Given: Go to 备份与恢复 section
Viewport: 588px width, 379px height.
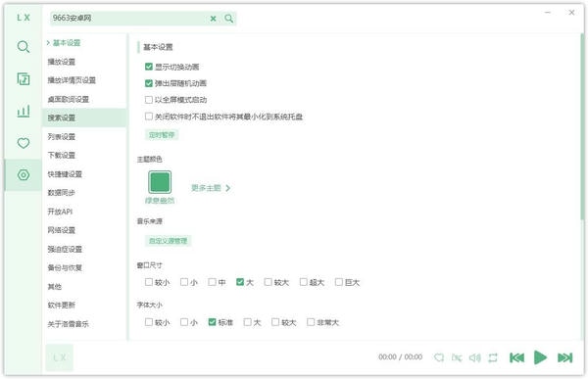Looking at the screenshot, I should [65, 267].
